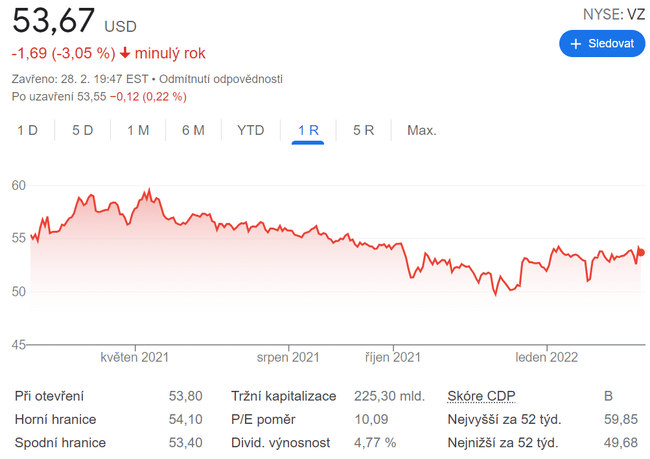
Task: Click the large 53,67 price figure
Action: point(54,20)
